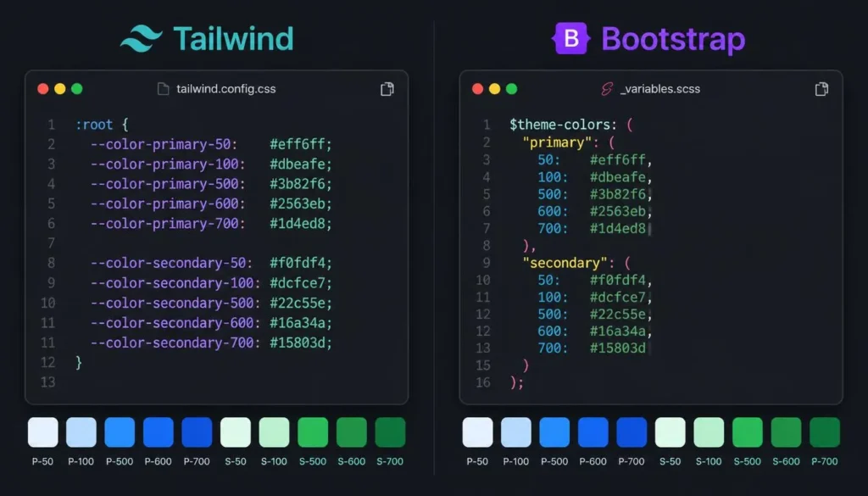Pick the S-50 swatch under the Tailwind panel
The width and height of the screenshot is (868, 496).
[236, 432]
